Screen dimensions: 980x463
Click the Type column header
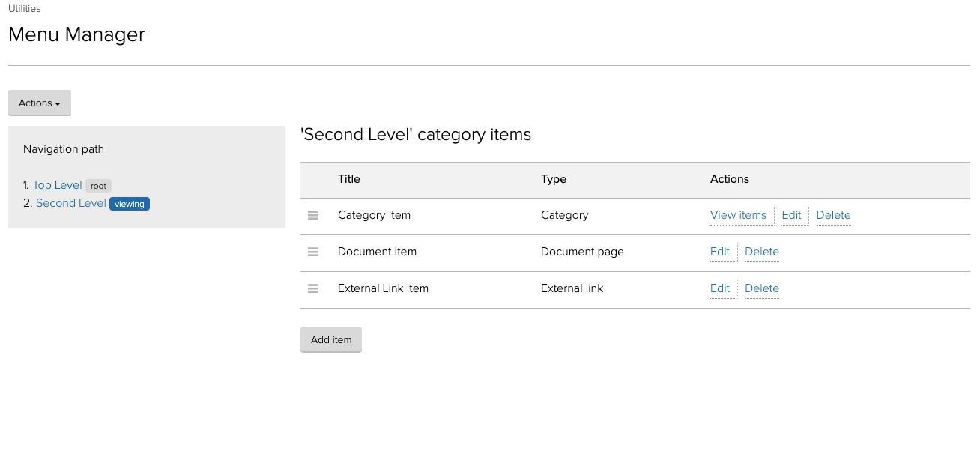click(554, 179)
